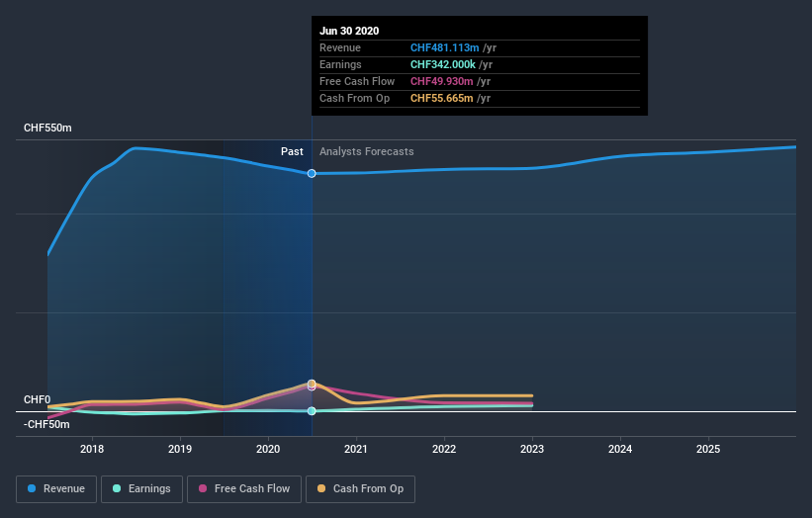The width and height of the screenshot is (812, 518).
Task: Click the CHF481.113m revenue value
Action: (445, 47)
